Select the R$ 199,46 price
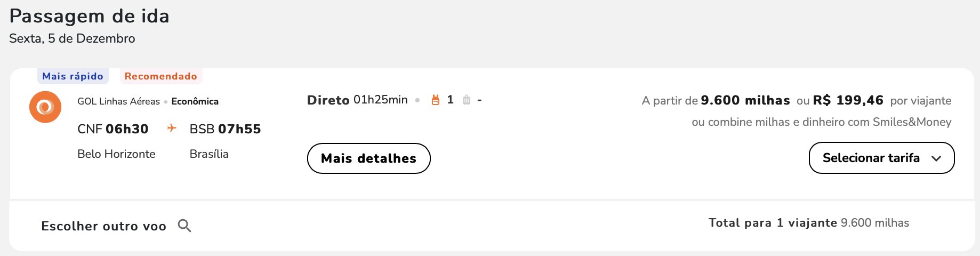This screenshot has height=256, width=980. pyautogui.click(x=848, y=100)
